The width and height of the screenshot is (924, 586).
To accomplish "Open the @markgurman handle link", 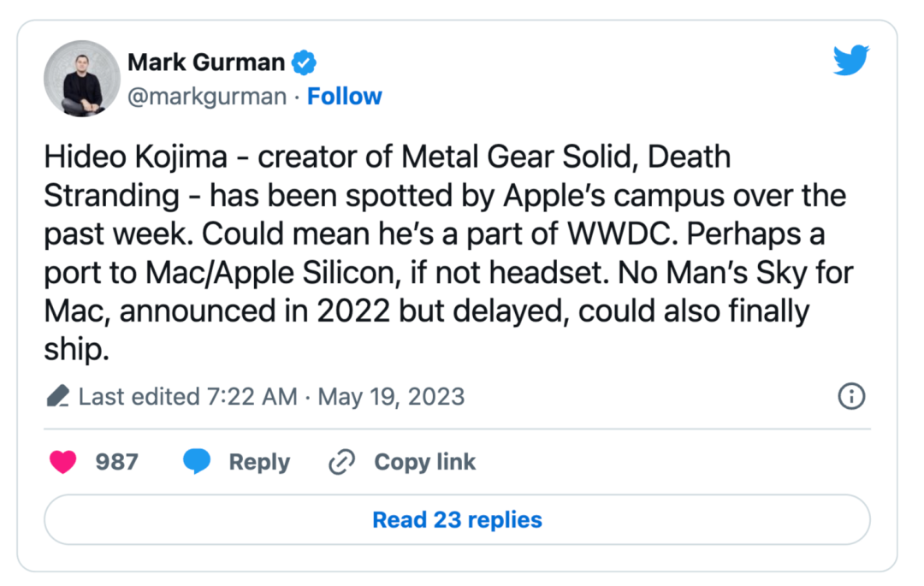I will point(206,97).
